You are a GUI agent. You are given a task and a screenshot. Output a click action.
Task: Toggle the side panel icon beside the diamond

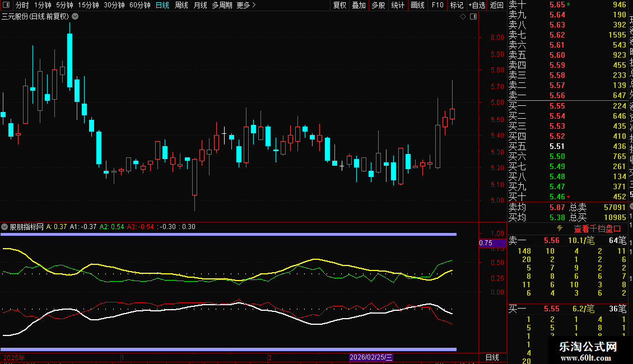(473, 17)
